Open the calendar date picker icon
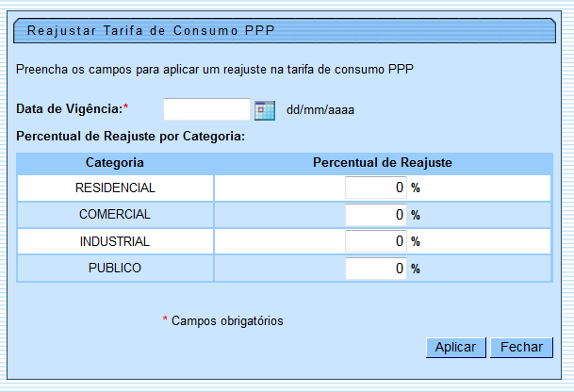Screen dimensions: 574x392 click(x=265, y=110)
